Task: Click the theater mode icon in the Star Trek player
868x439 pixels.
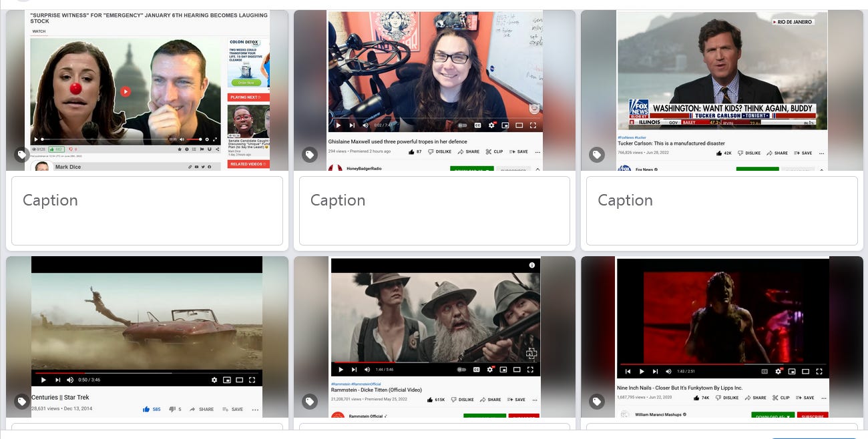Action: tap(240, 380)
